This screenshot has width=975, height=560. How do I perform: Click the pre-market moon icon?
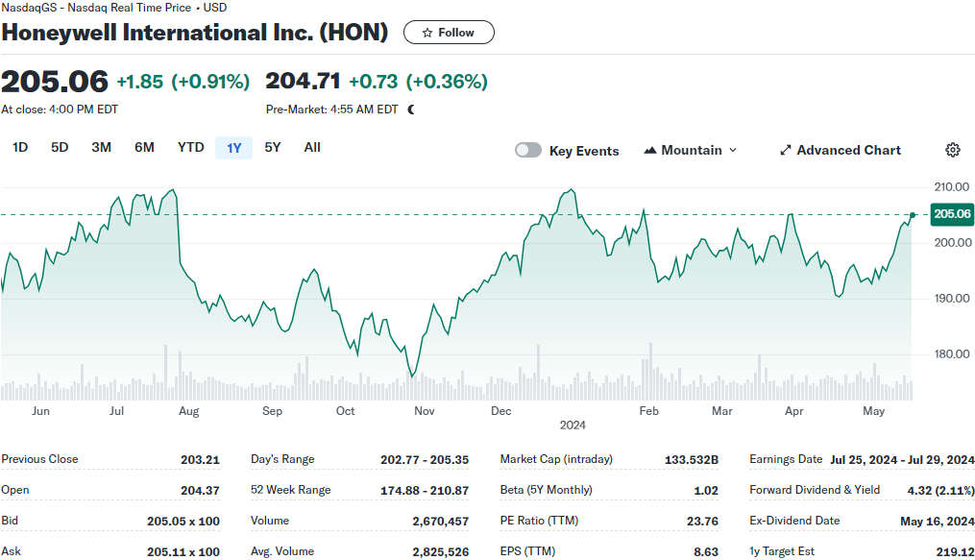point(411,110)
